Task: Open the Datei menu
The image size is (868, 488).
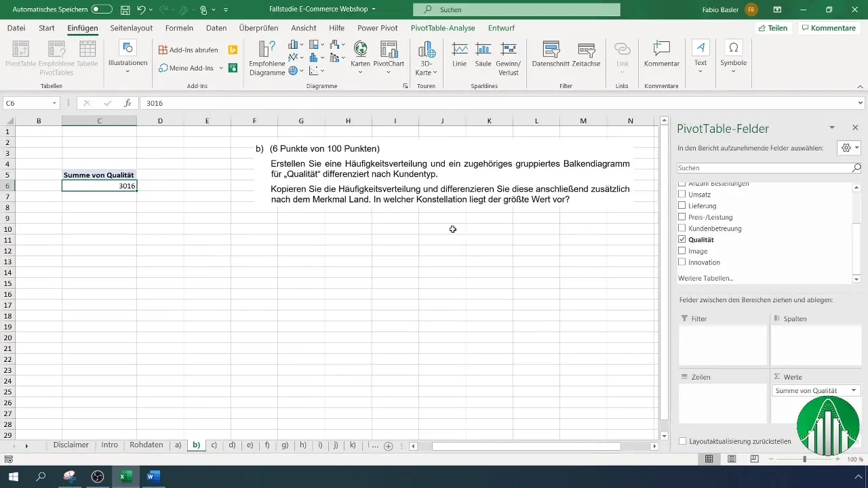Action: 16,28
